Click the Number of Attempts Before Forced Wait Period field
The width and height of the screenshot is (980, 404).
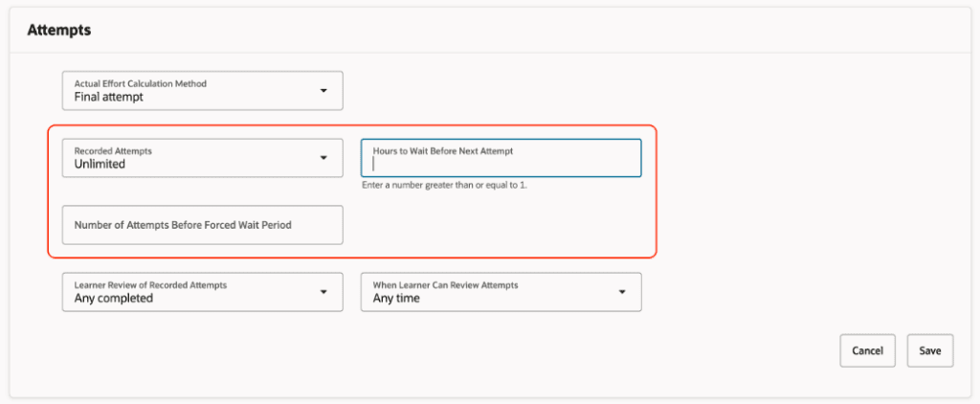tap(203, 225)
